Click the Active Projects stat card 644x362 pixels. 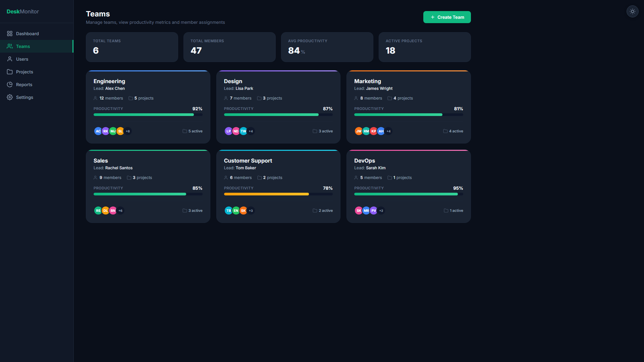[425, 47]
